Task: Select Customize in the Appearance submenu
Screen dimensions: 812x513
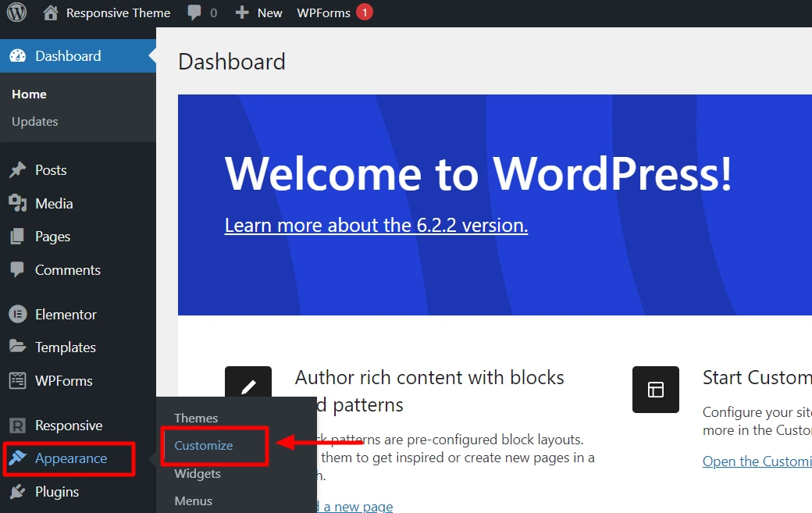Action: [x=204, y=445]
